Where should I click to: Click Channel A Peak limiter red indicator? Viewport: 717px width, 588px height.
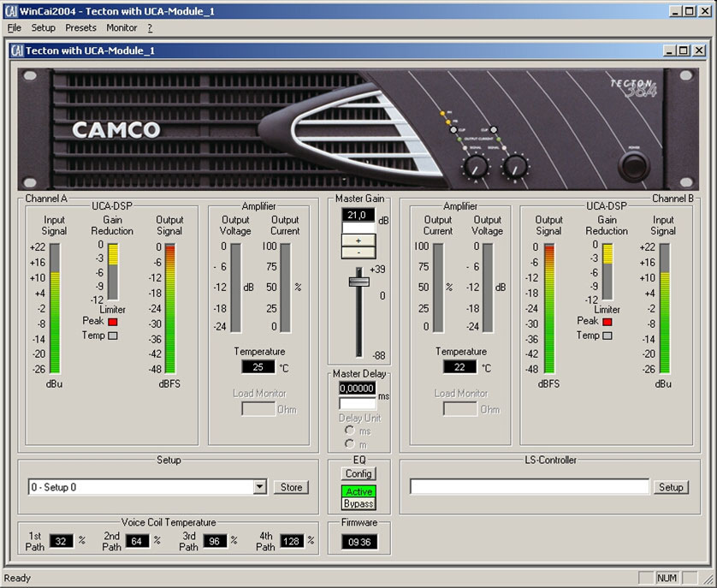coord(112,322)
